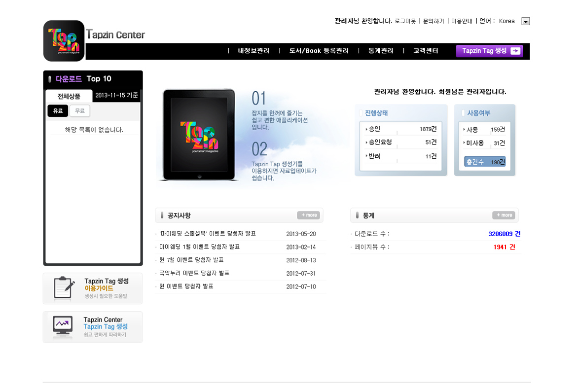This screenshot has width=578, height=392.
Task: Click the 승인 status row
Action: point(400,129)
